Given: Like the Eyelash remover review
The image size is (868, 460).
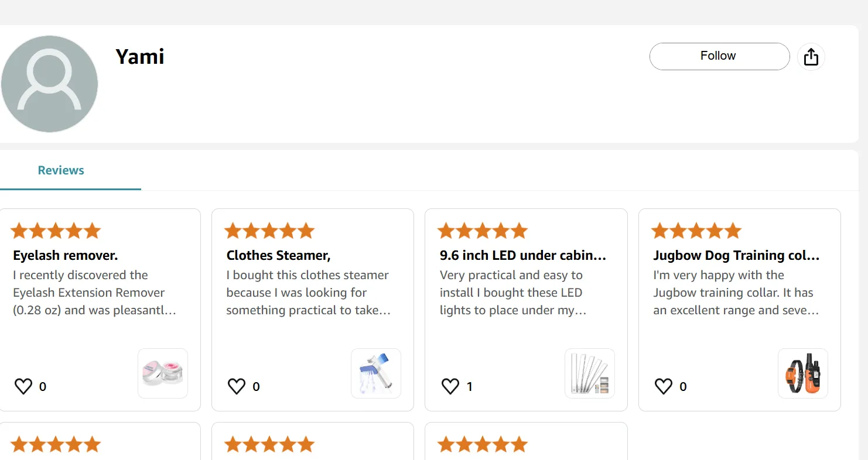Looking at the screenshot, I should pos(23,386).
